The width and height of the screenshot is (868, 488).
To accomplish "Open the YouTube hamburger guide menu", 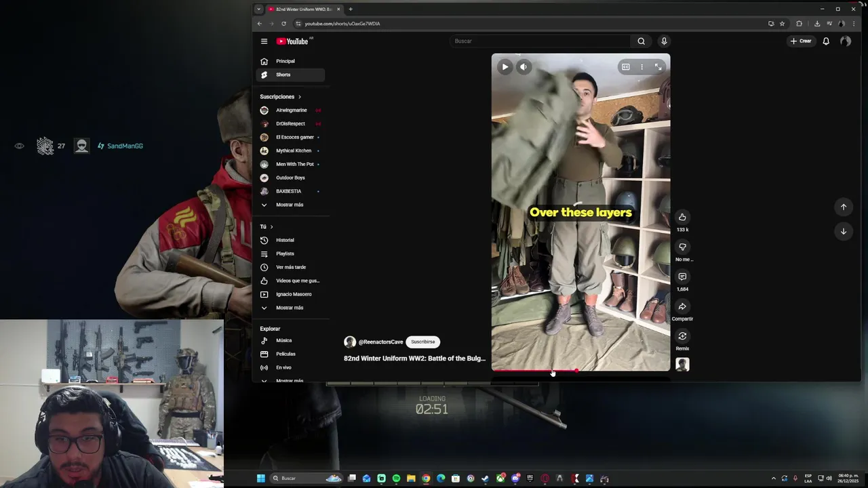I will tap(264, 41).
